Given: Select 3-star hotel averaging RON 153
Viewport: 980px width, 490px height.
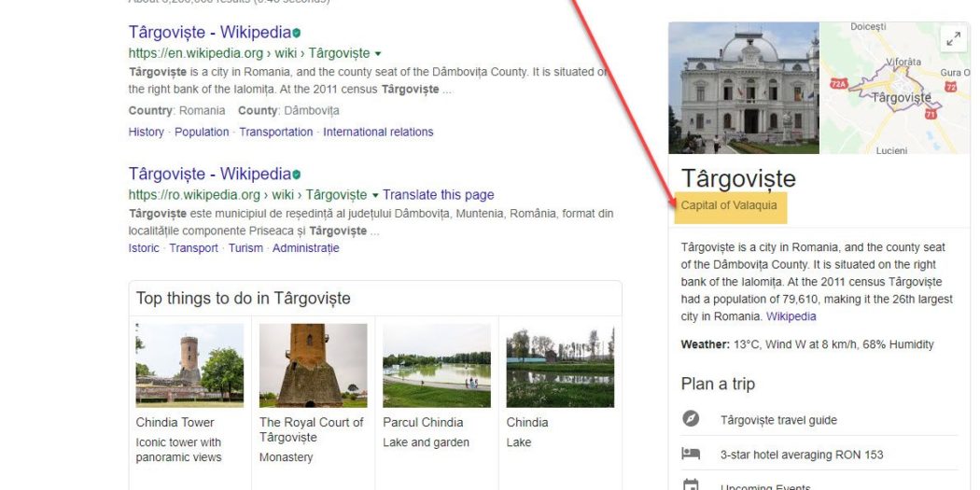Looking at the screenshot, I should pos(801,455).
